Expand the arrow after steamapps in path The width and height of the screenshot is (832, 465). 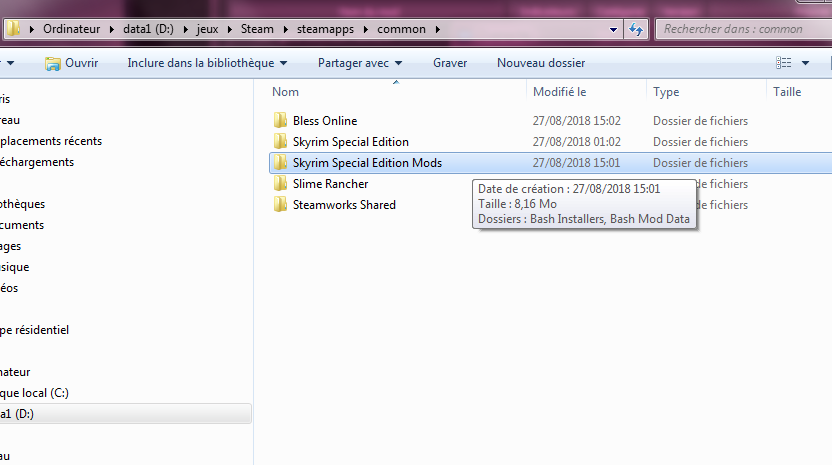click(366, 29)
